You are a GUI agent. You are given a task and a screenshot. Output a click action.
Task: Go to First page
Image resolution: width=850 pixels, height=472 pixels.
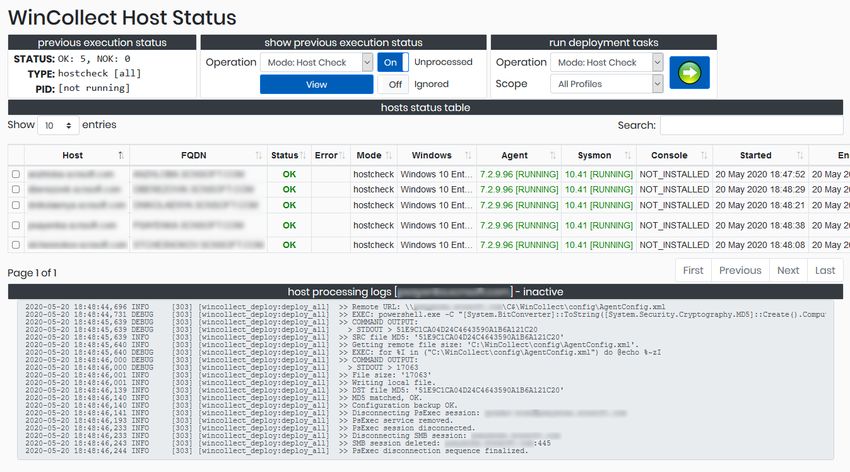coord(693,270)
